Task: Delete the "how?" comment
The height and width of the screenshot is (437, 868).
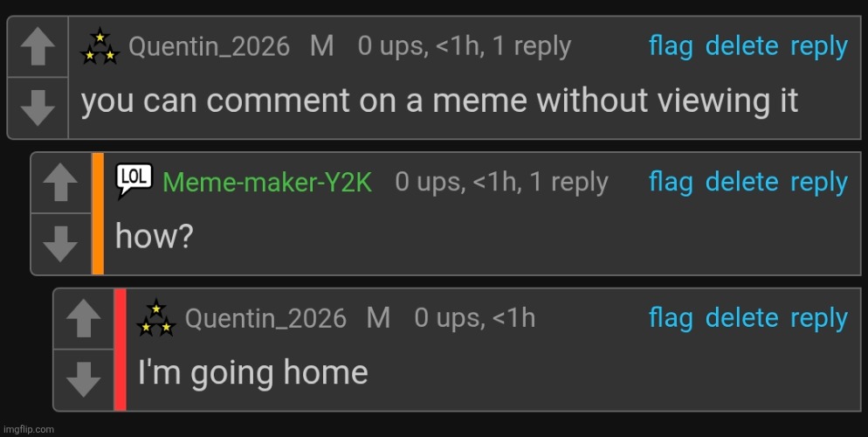Action: pos(741,182)
